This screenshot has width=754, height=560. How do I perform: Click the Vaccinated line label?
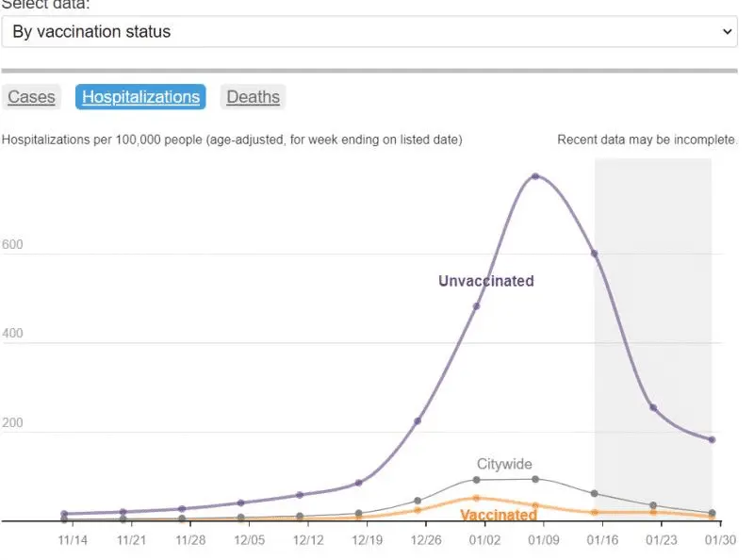tap(498, 516)
